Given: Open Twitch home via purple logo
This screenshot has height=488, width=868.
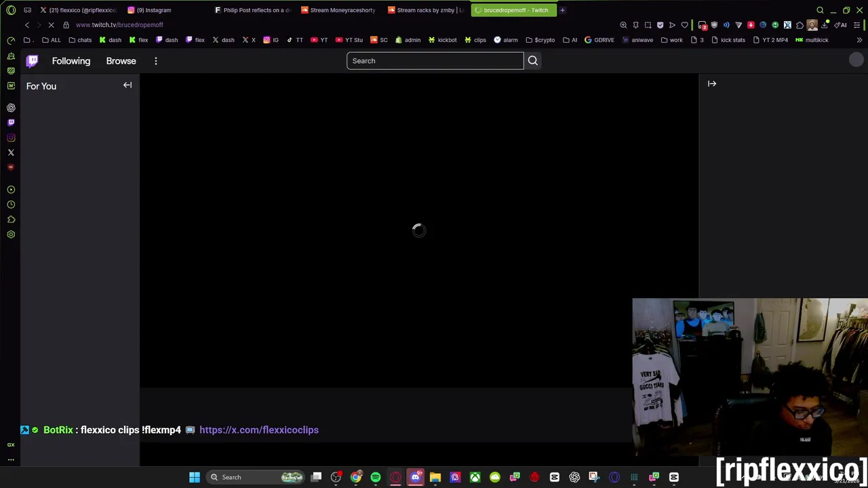Looking at the screenshot, I should [32, 61].
